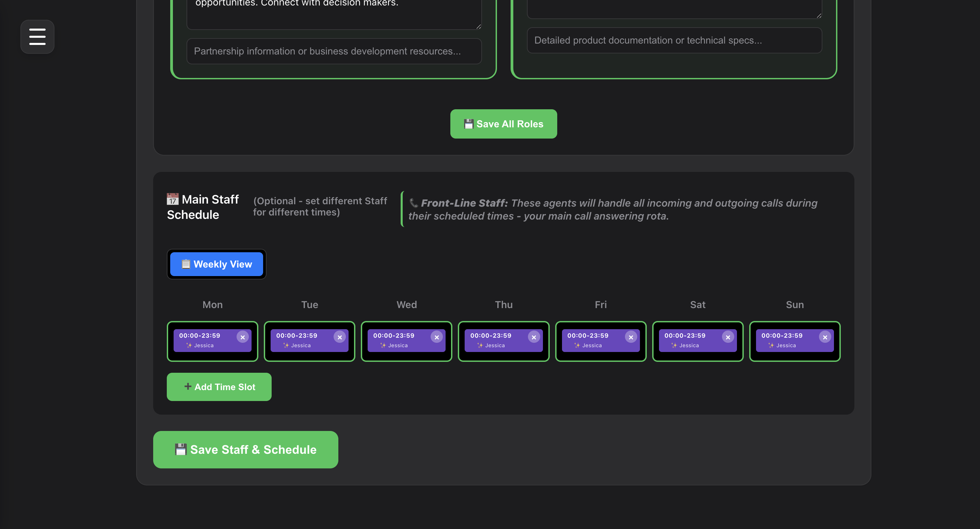Click the product documentation input field
Viewport: 980px width, 529px height.
[674, 41]
